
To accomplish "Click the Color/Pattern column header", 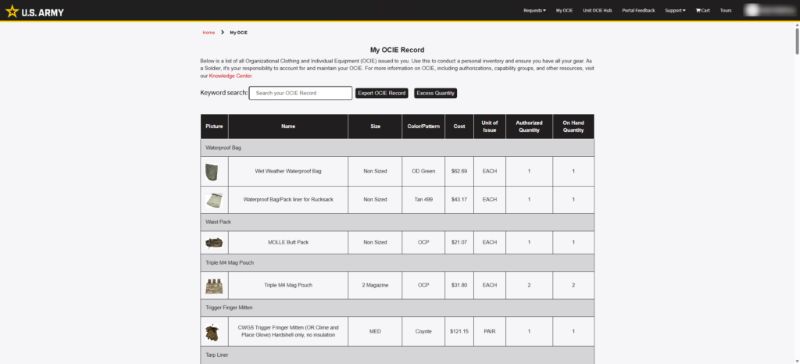I will click(423, 127).
